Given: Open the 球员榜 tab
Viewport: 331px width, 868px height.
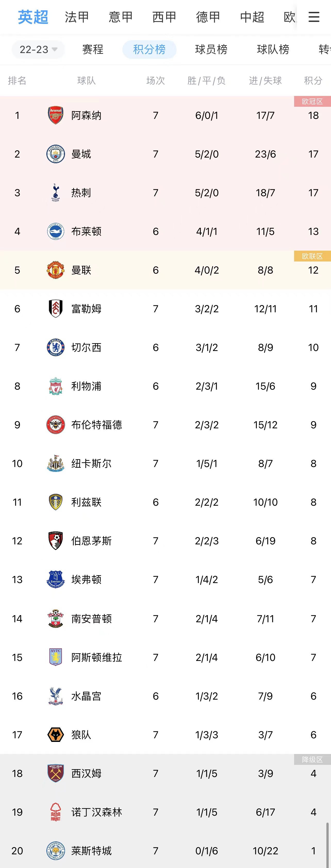Looking at the screenshot, I should point(211,50).
